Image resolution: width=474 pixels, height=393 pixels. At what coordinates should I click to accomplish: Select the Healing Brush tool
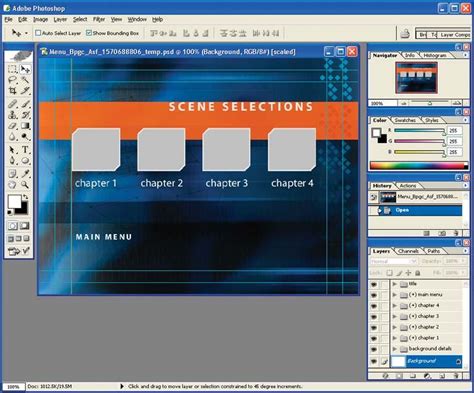tap(12, 104)
